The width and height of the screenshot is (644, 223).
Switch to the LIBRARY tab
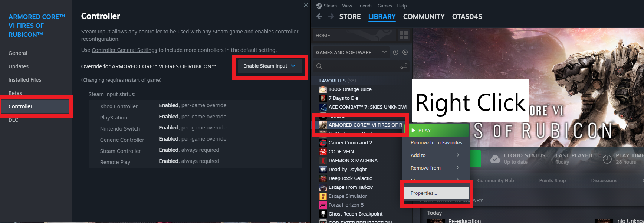pos(382,17)
